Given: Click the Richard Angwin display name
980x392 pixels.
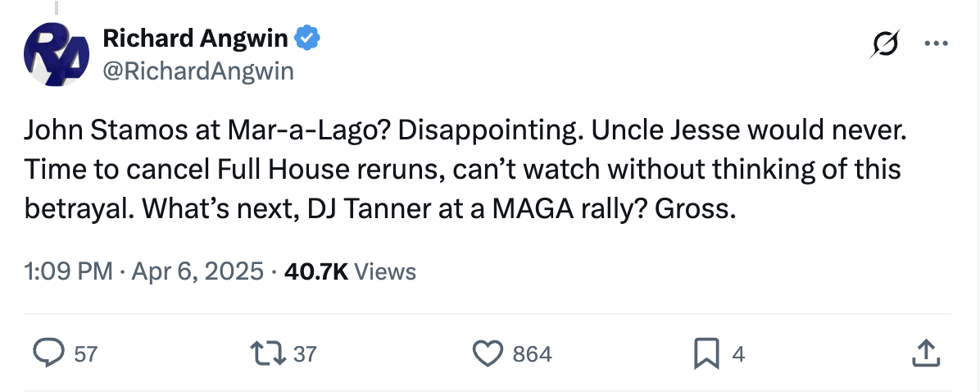Looking at the screenshot, I should coord(194,39).
